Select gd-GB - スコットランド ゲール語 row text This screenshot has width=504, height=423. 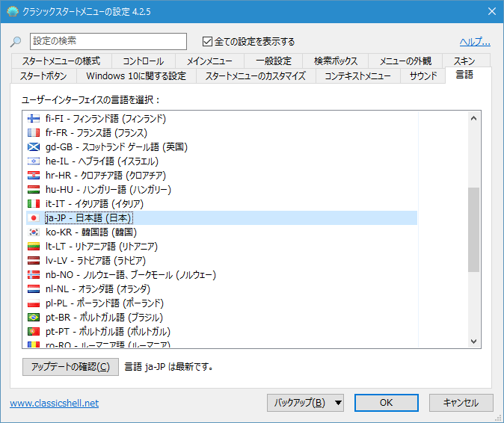coord(117,147)
